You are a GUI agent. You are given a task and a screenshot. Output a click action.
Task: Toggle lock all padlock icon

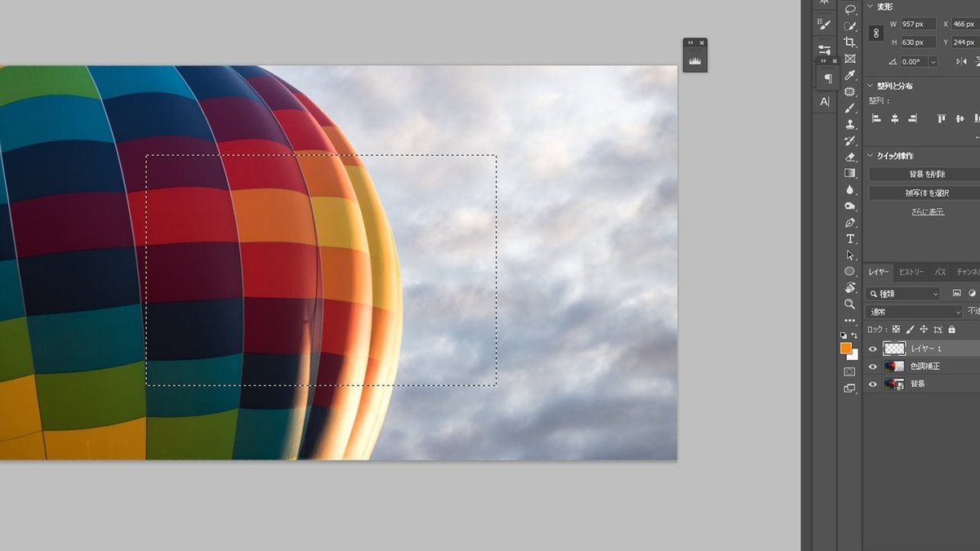tap(951, 329)
